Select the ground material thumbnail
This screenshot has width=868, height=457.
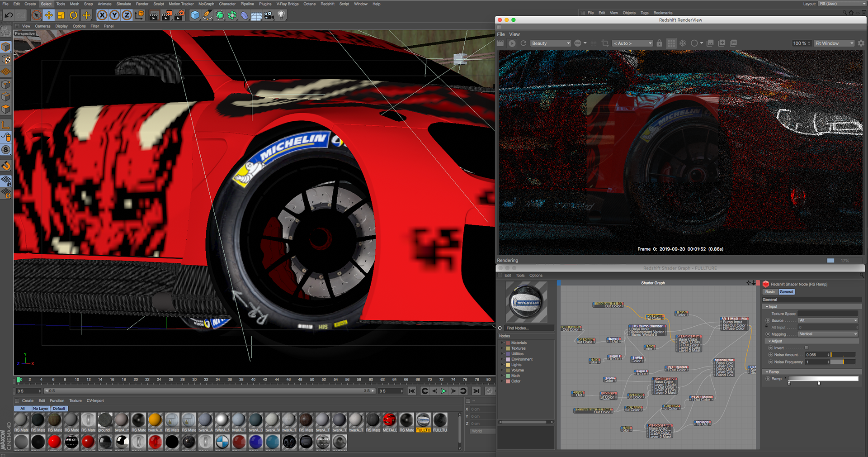tap(104, 420)
